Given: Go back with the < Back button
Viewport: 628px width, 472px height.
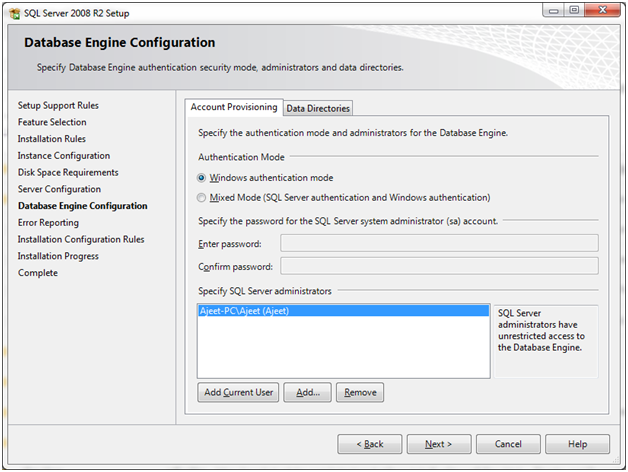Looking at the screenshot, I should (370, 444).
